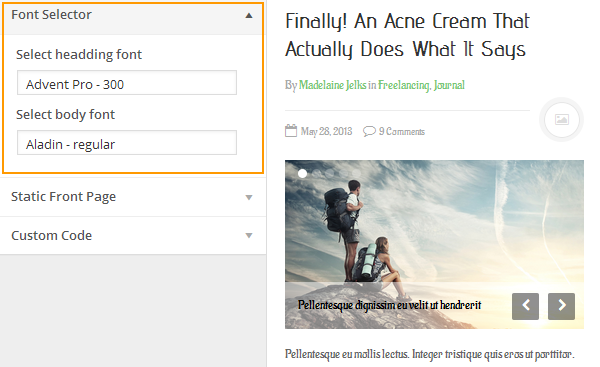Click slide caption Pellentesque dignissim eu velit

click(x=390, y=305)
